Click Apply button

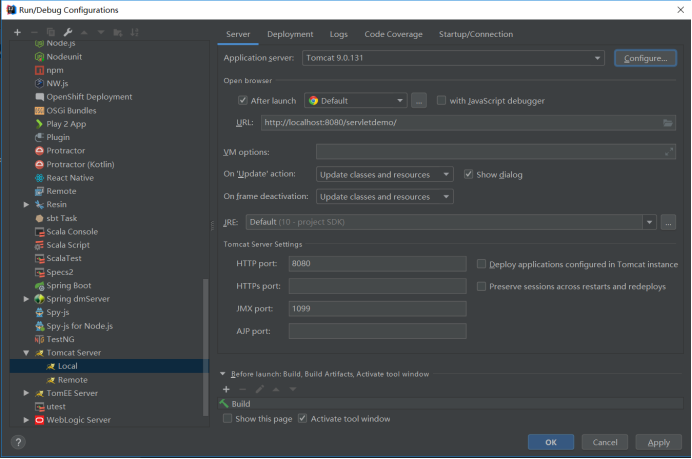658,442
